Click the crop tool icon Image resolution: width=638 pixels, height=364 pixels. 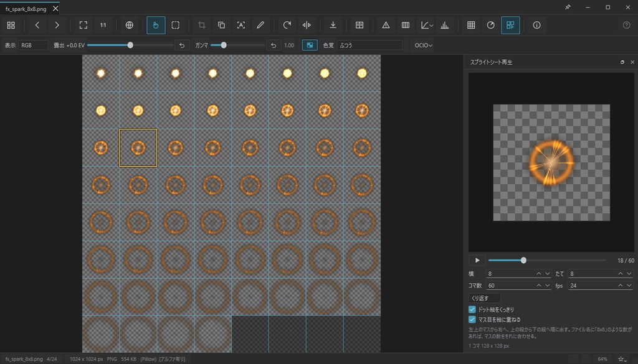201,25
